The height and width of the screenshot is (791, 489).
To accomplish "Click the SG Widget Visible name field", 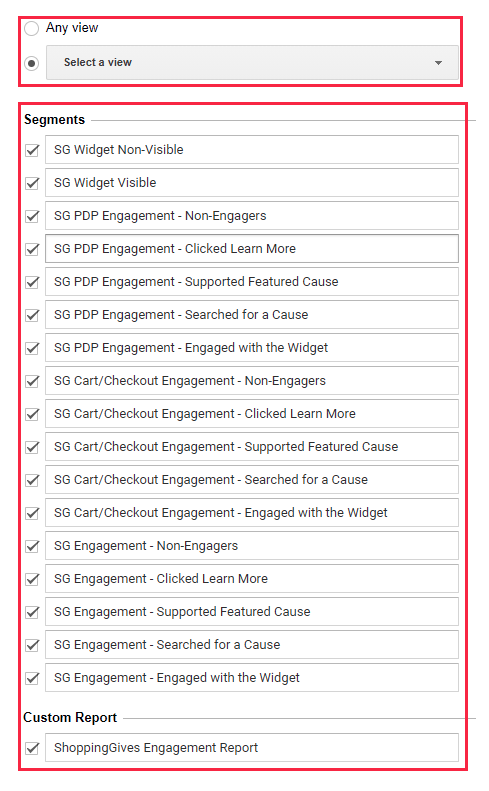I will (x=252, y=183).
